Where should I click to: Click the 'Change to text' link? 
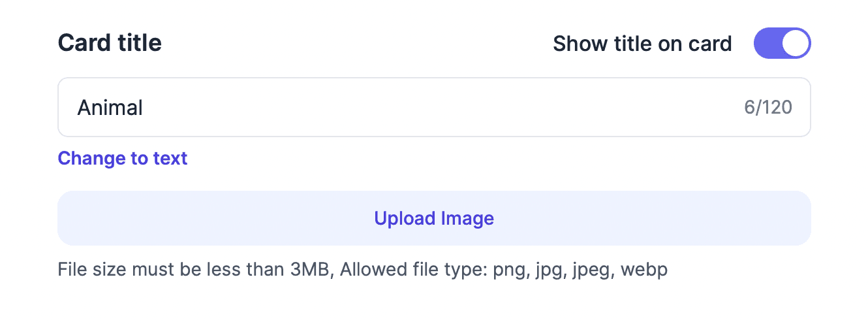click(x=123, y=158)
